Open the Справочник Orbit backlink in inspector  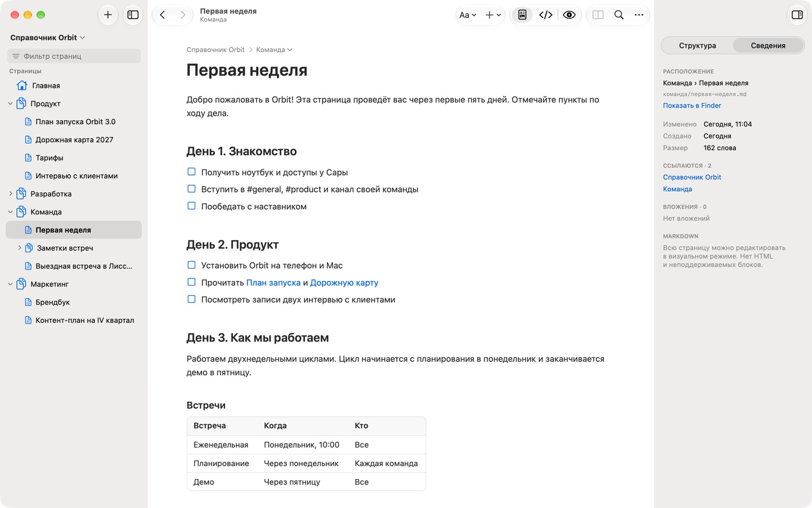[692, 177]
